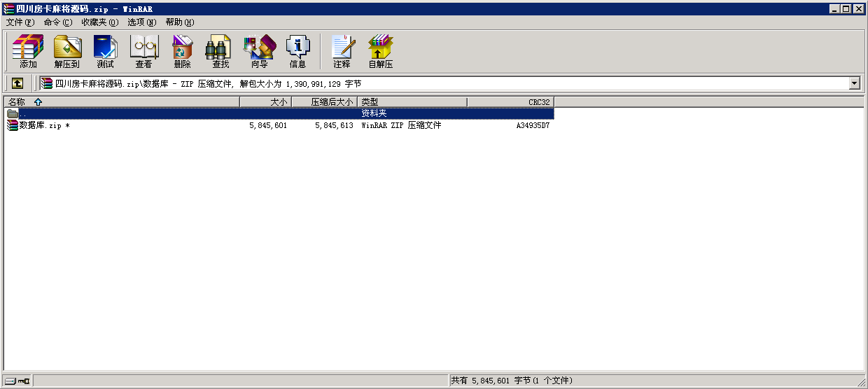Open the 注释 (Comment) tool
Viewport: 868px width, 389px height.
[x=342, y=52]
